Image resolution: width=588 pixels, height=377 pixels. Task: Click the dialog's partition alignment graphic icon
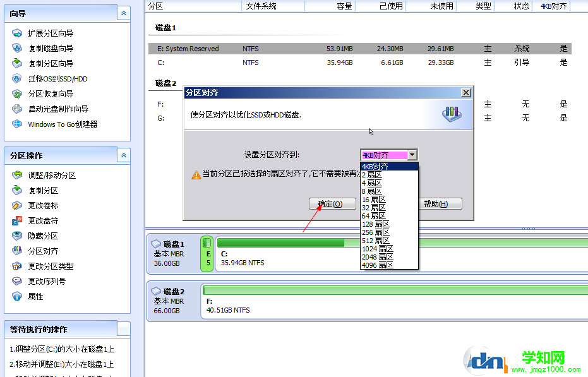(x=452, y=114)
